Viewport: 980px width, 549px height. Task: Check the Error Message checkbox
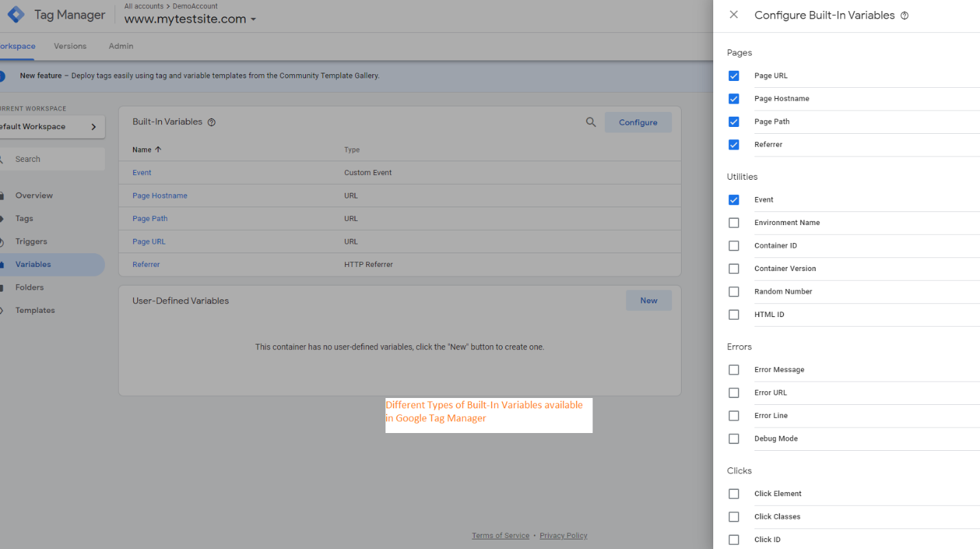coord(734,370)
